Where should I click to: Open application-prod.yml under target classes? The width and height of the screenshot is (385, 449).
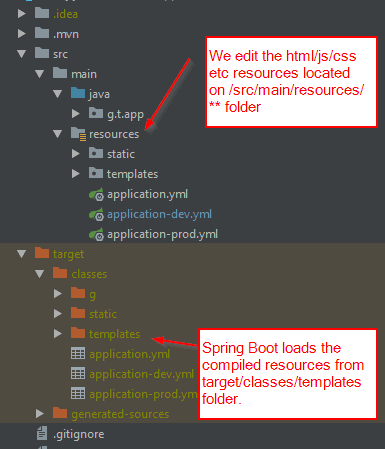pos(144,394)
